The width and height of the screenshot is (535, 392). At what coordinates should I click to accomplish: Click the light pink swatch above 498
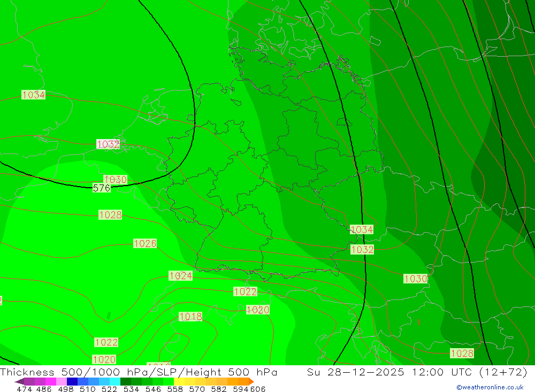click(62, 381)
